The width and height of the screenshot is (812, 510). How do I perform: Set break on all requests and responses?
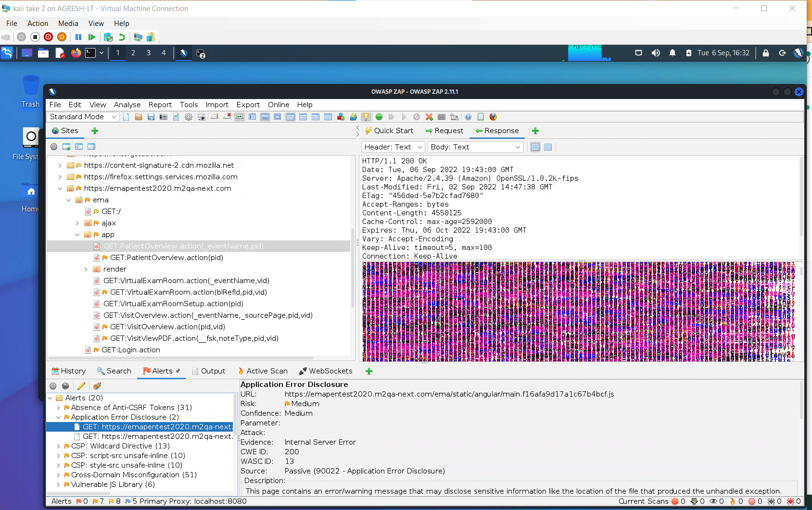(379, 116)
